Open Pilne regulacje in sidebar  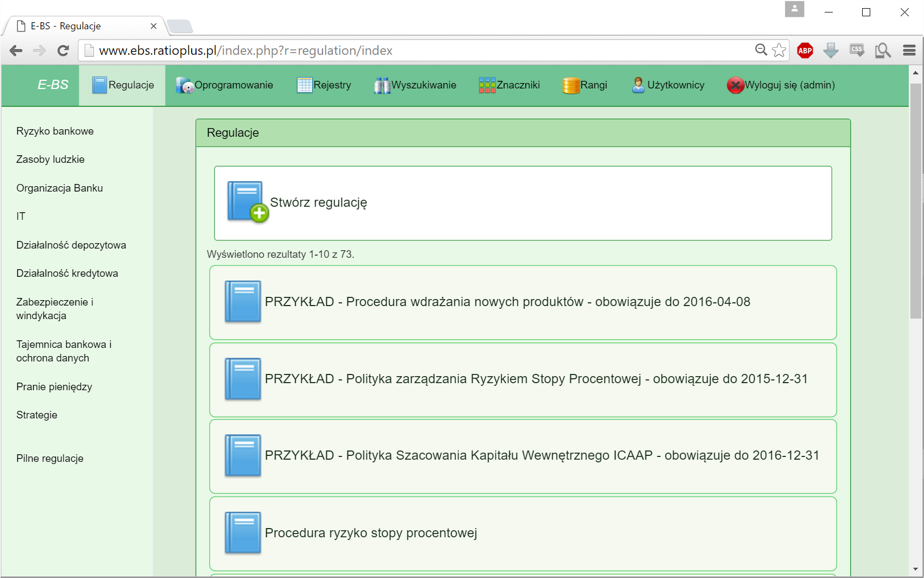(50, 459)
